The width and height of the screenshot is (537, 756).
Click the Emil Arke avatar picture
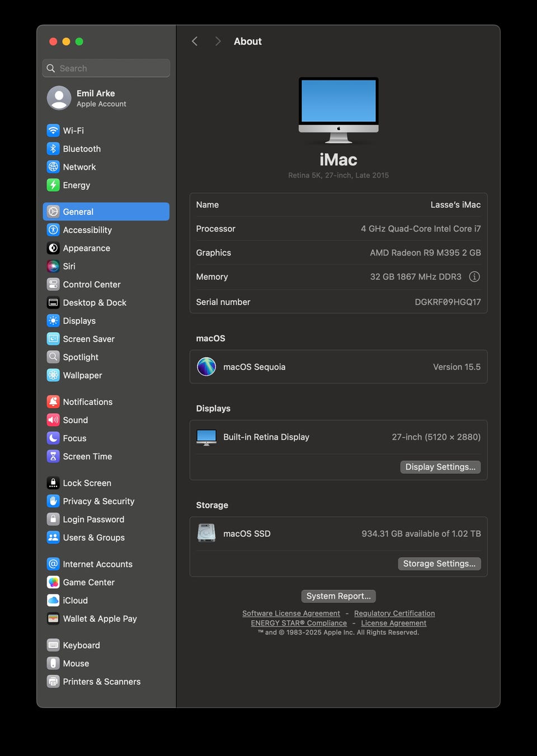pos(59,98)
